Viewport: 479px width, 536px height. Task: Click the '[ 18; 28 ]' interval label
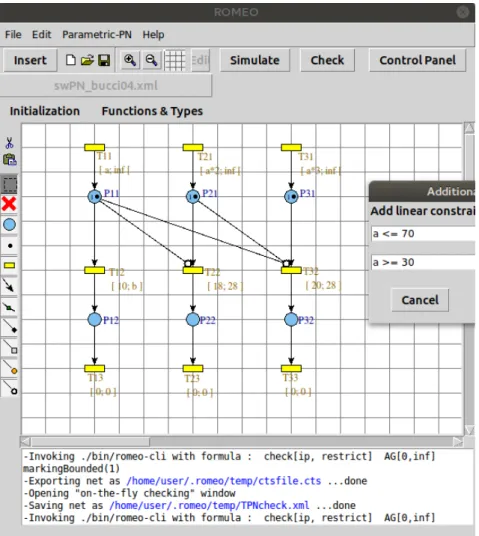click(225, 286)
